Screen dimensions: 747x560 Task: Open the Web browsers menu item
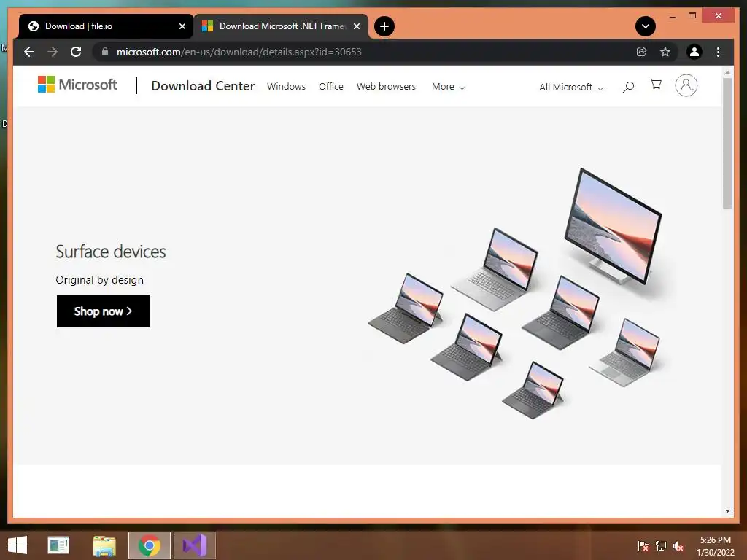click(387, 86)
